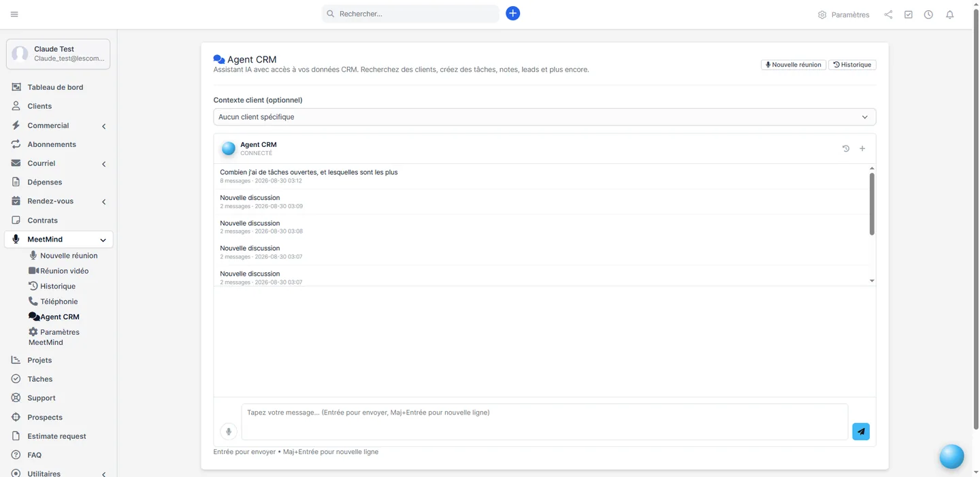
Task: Click the conversation list scroll-up arrow
Action: 872,168
